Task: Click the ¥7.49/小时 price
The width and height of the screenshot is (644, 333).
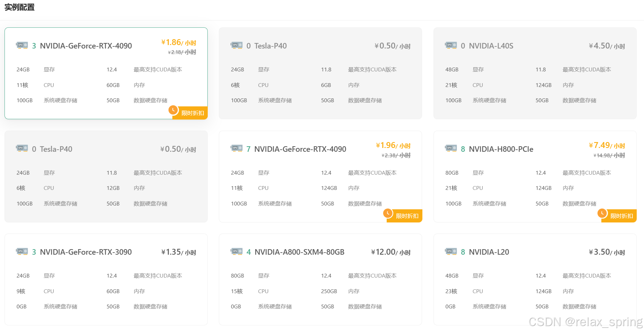Action: coord(607,145)
